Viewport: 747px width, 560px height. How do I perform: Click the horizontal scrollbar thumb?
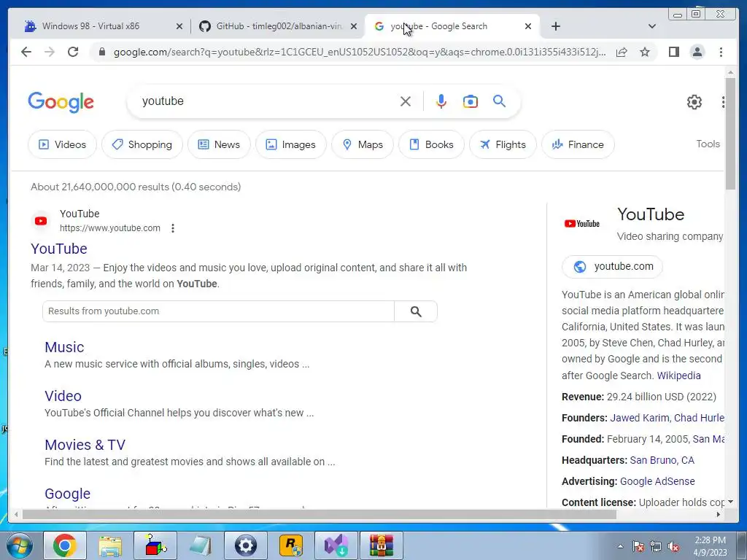point(320,515)
